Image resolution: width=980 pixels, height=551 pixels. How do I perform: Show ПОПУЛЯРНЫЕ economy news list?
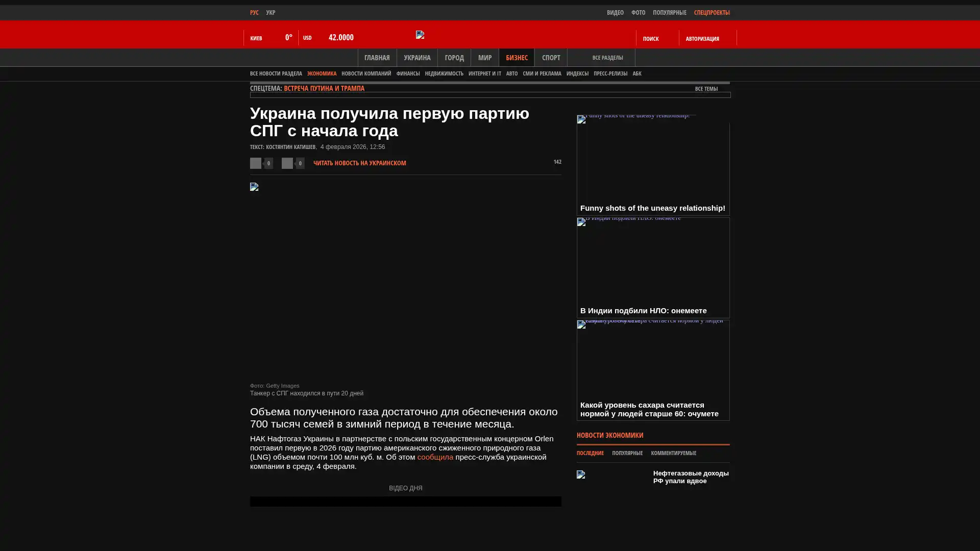click(627, 453)
